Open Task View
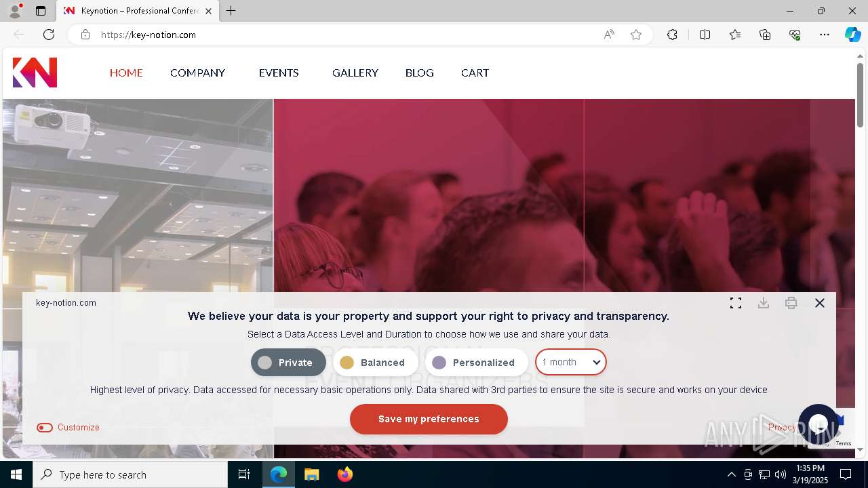Screen dimensions: 868x488 [x=244, y=474]
